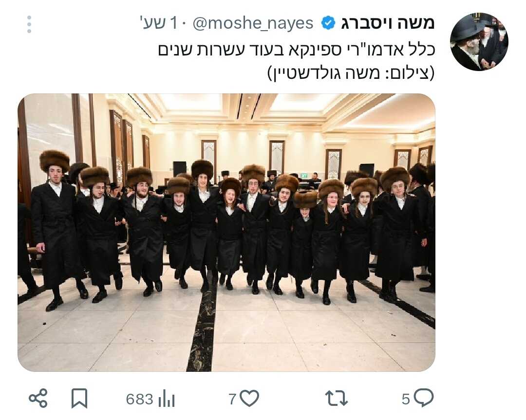
Task: Click the blue verified badge
Action: (x=328, y=23)
